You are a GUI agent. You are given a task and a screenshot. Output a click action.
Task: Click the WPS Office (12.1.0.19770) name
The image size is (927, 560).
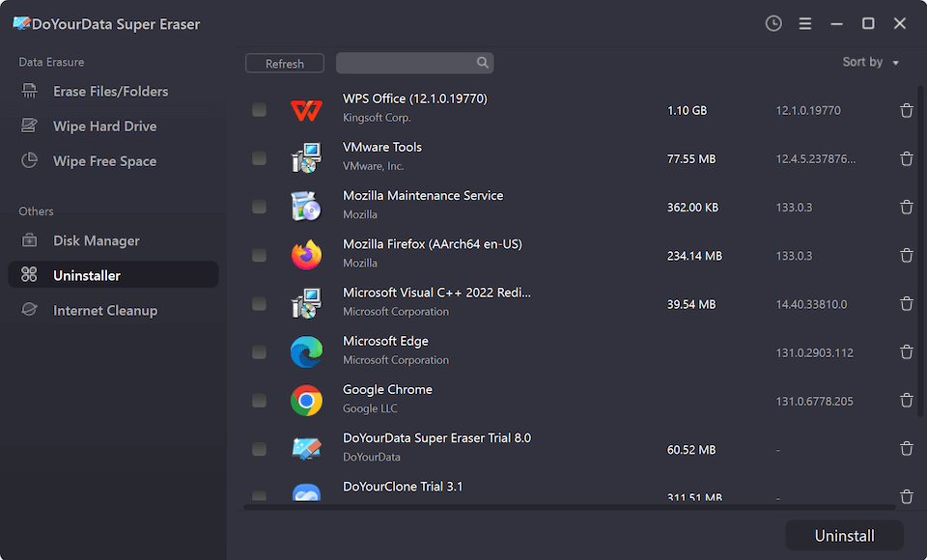415,98
